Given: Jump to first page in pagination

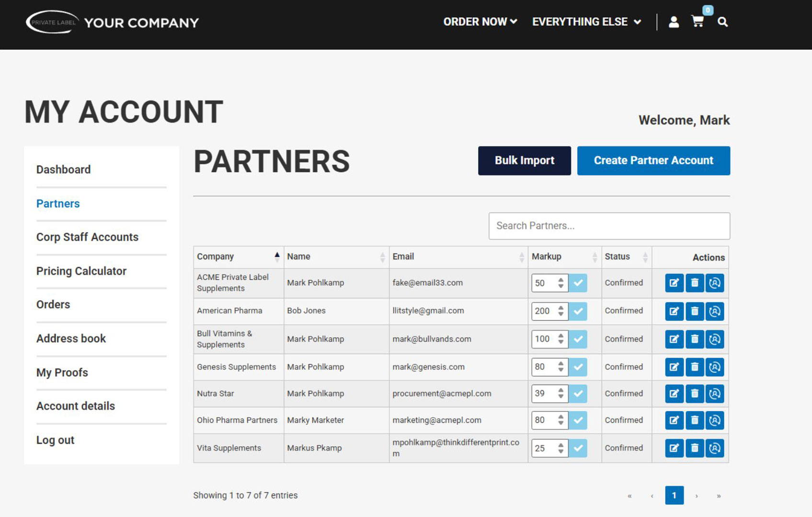Looking at the screenshot, I should pyautogui.click(x=629, y=496).
